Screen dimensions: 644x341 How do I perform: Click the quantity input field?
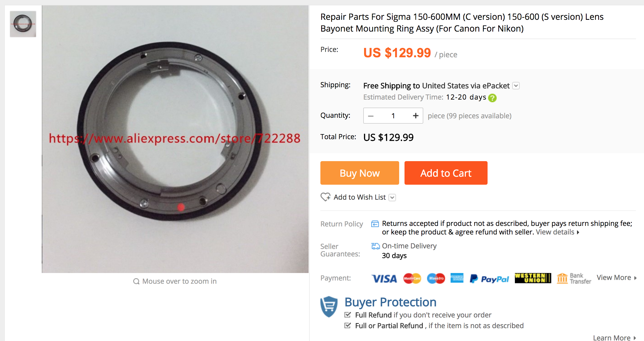pos(393,116)
